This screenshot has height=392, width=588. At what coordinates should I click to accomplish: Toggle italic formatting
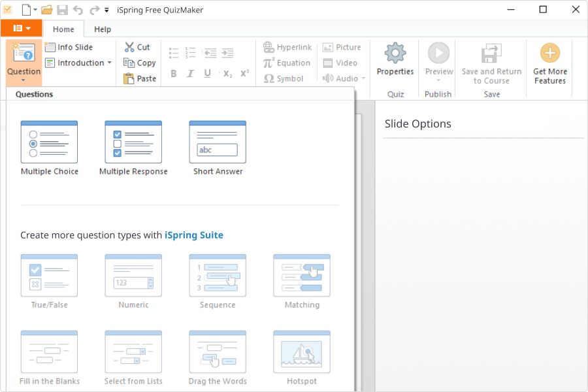pos(190,74)
